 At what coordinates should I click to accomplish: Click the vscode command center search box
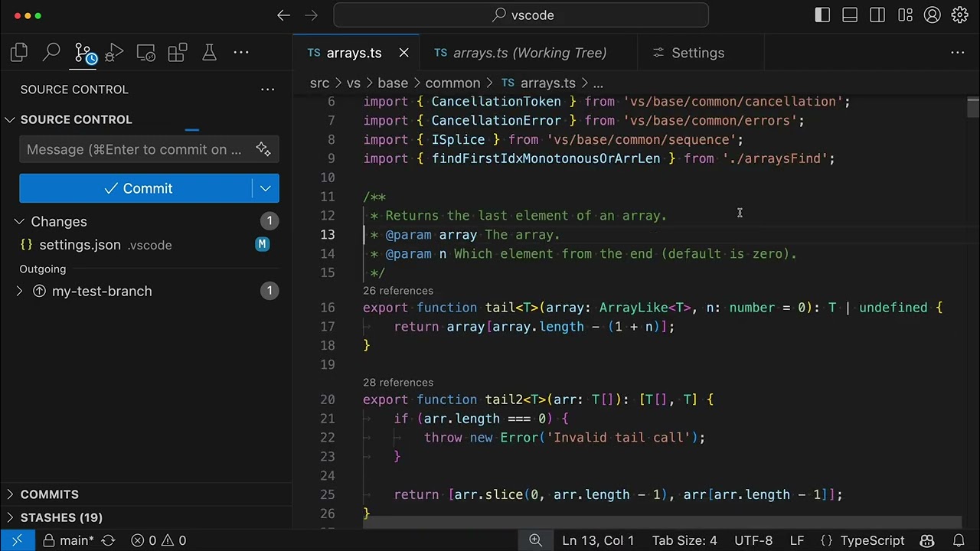521,15
